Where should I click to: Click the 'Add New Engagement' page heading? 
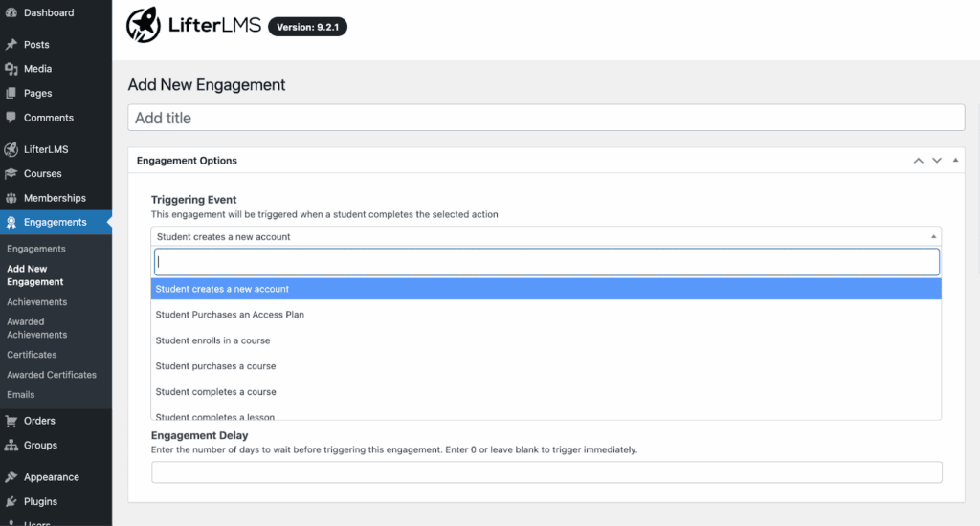click(207, 85)
